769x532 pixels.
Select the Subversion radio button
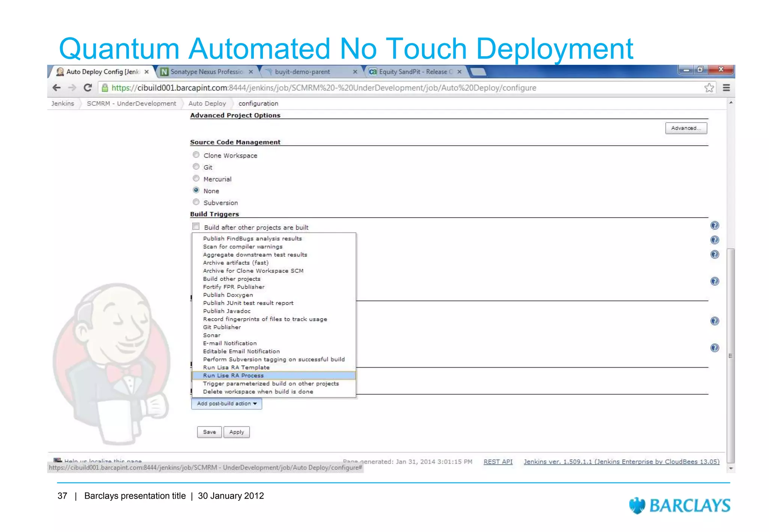click(196, 202)
